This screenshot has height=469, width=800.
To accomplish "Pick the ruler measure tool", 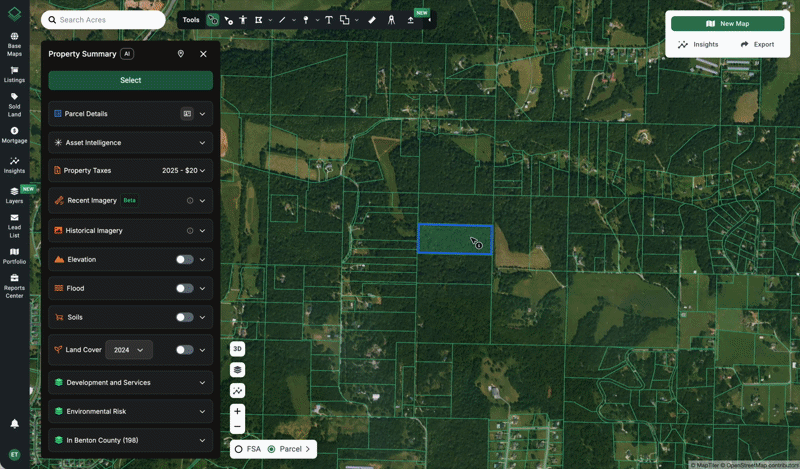I will click(372, 20).
